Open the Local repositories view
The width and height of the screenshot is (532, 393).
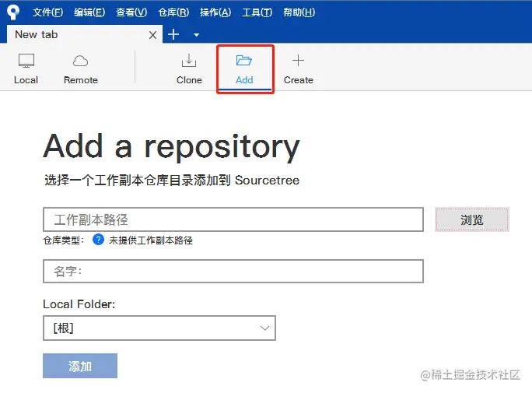[x=26, y=69]
